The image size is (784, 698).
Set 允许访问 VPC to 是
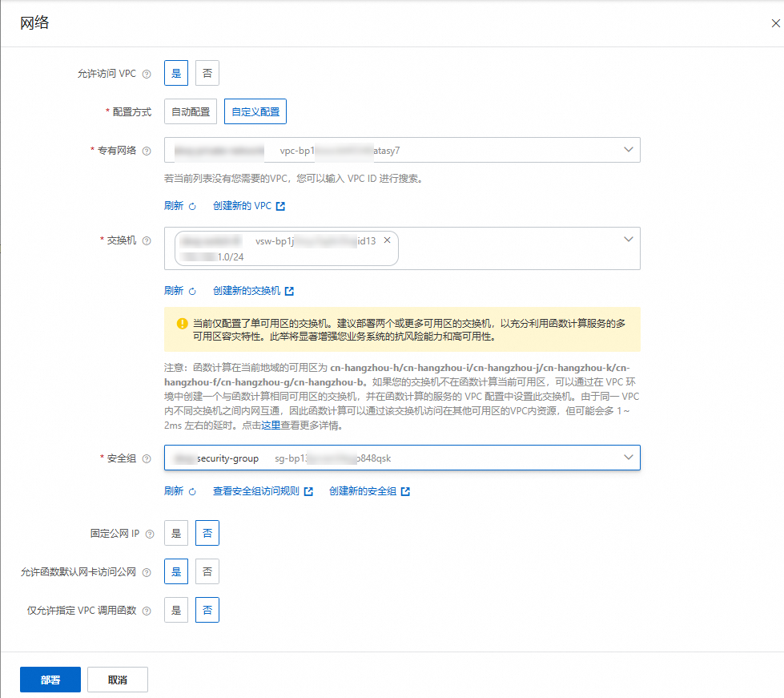[176, 73]
